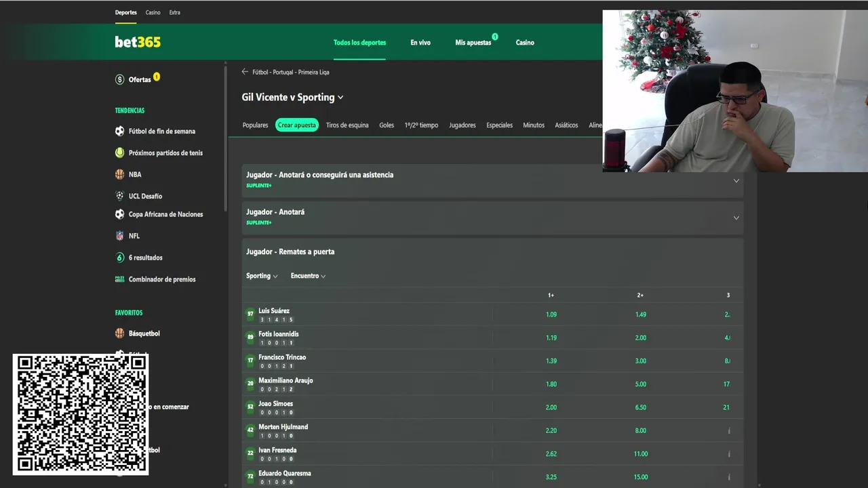Expand Jugador - Anotará o conseguirá una asistencia
The height and width of the screenshot is (488, 868).
(x=493, y=180)
